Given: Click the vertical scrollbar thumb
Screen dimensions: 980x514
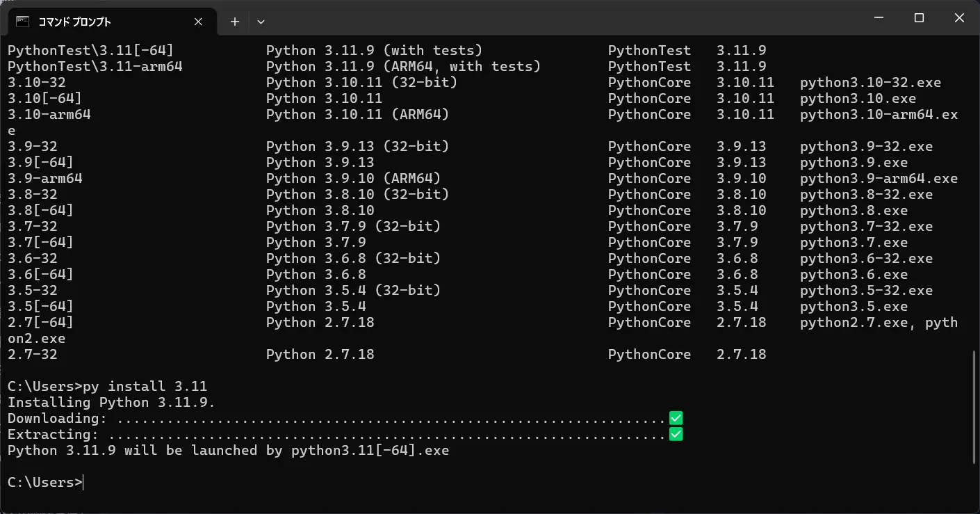Looking at the screenshot, I should click(x=974, y=408).
